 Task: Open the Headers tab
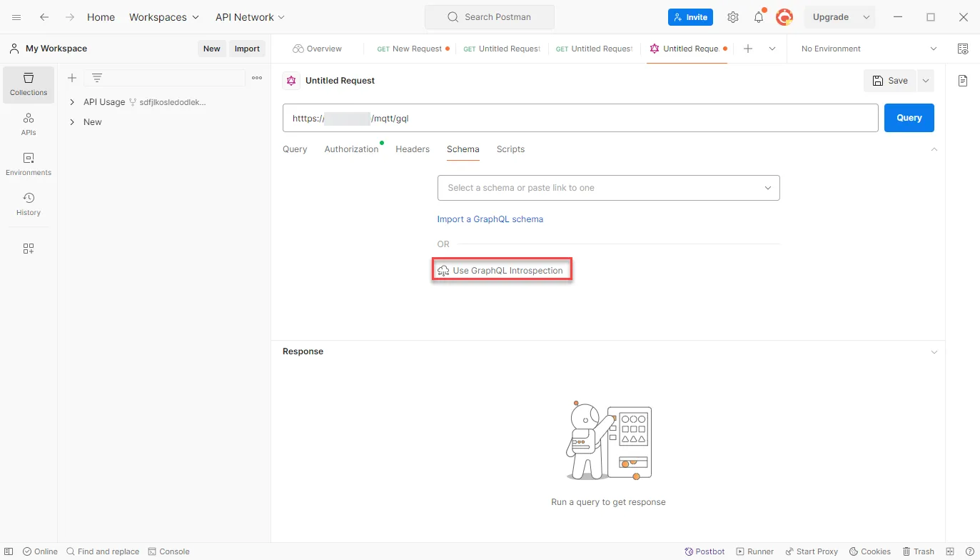[413, 149]
